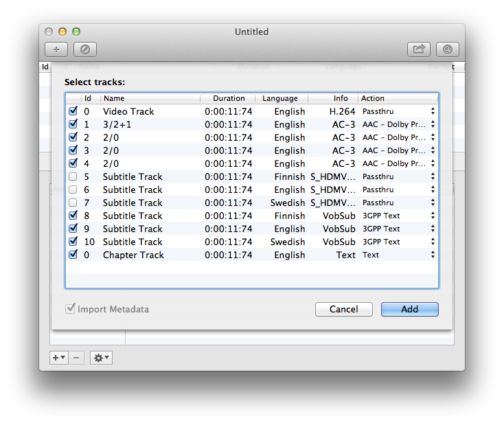Click the Add button
The width and height of the screenshot is (504, 425).
click(409, 309)
